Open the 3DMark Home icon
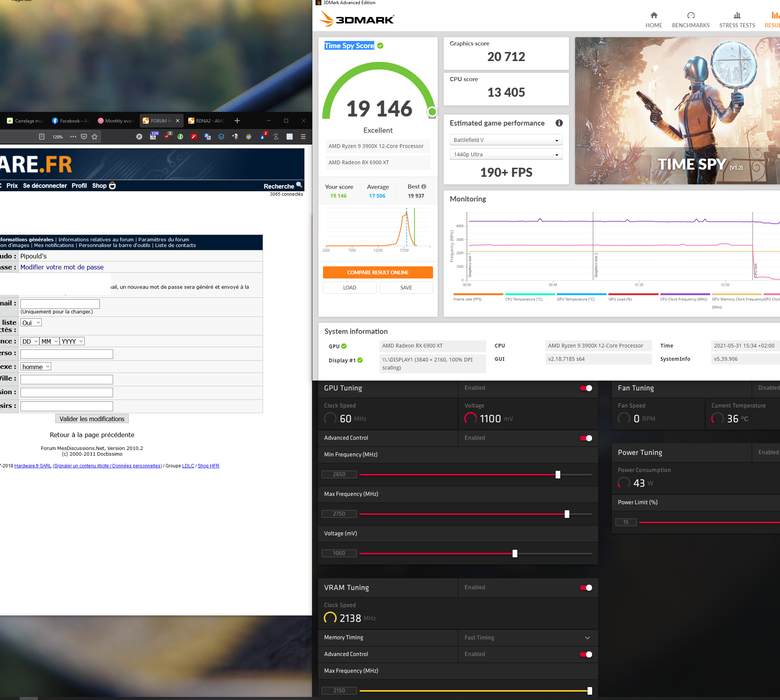 [654, 16]
